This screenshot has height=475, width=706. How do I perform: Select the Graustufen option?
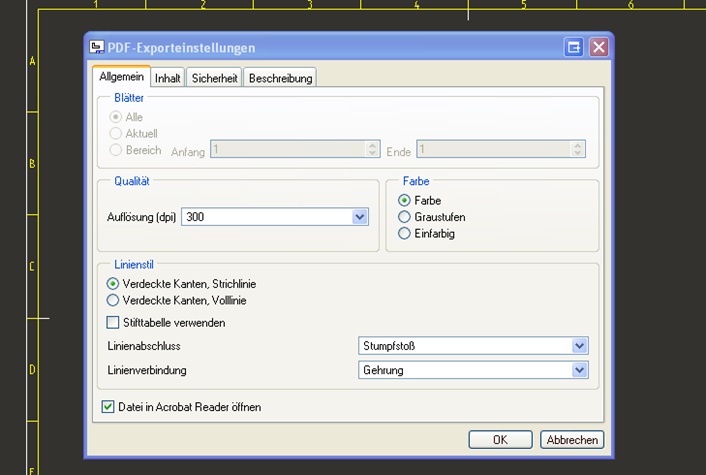(x=404, y=217)
